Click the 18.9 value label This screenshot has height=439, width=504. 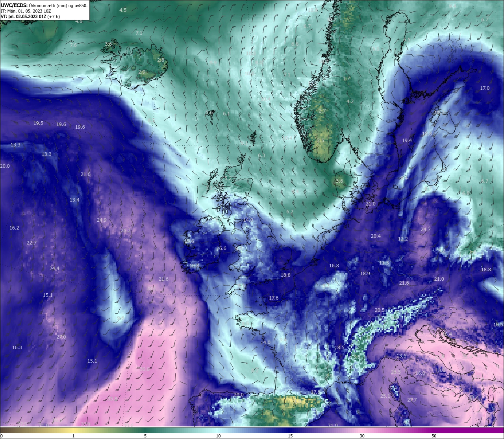365,273
